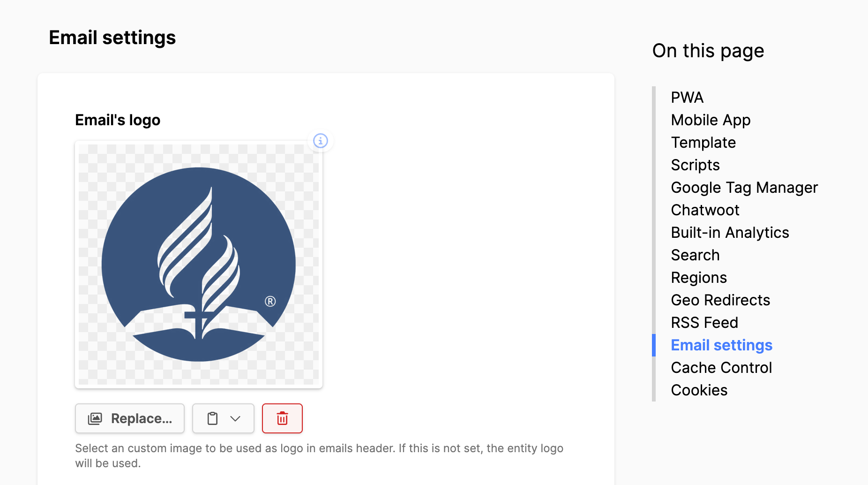Go to the Google Tag Manager section
This screenshot has width=868, height=485.
pos(744,188)
